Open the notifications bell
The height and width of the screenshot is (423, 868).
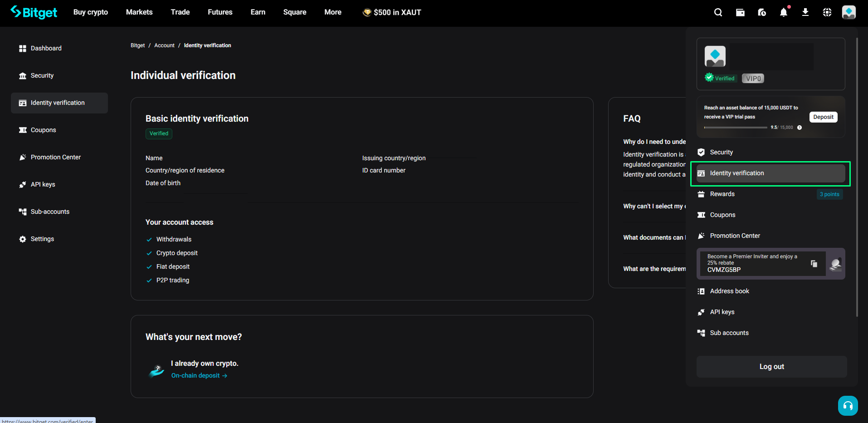tap(784, 12)
